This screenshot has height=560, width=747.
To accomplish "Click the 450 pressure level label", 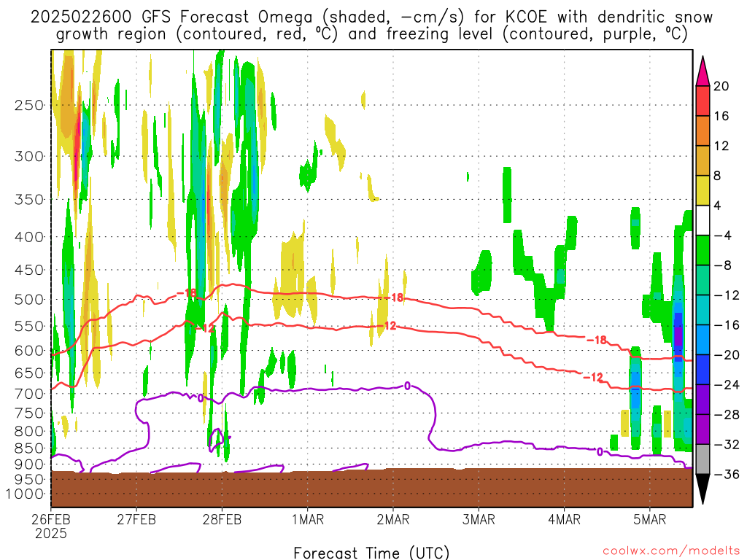I will click(x=29, y=270).
